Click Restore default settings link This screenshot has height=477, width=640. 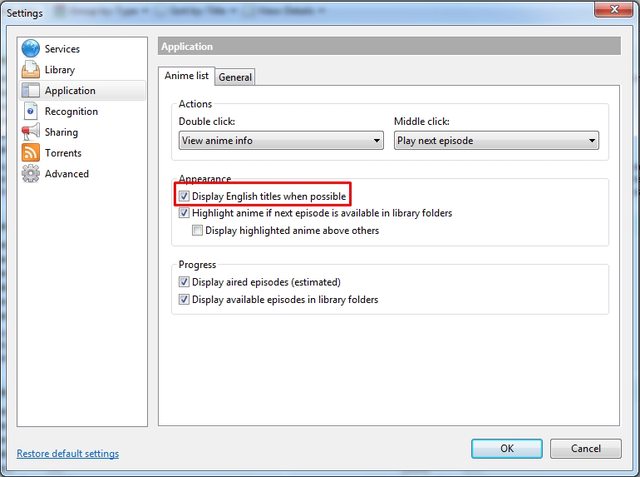68,454
